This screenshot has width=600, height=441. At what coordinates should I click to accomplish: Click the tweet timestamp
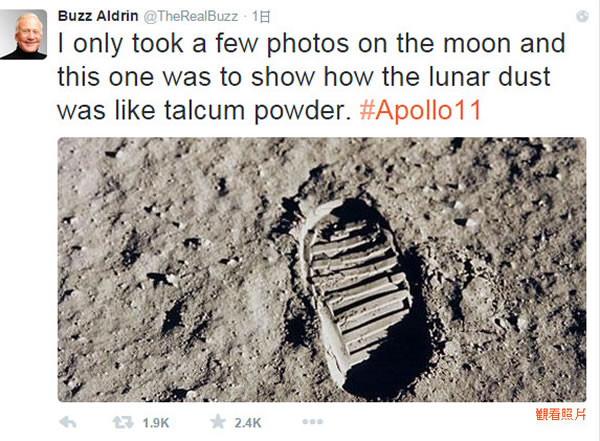coord(262,16)
